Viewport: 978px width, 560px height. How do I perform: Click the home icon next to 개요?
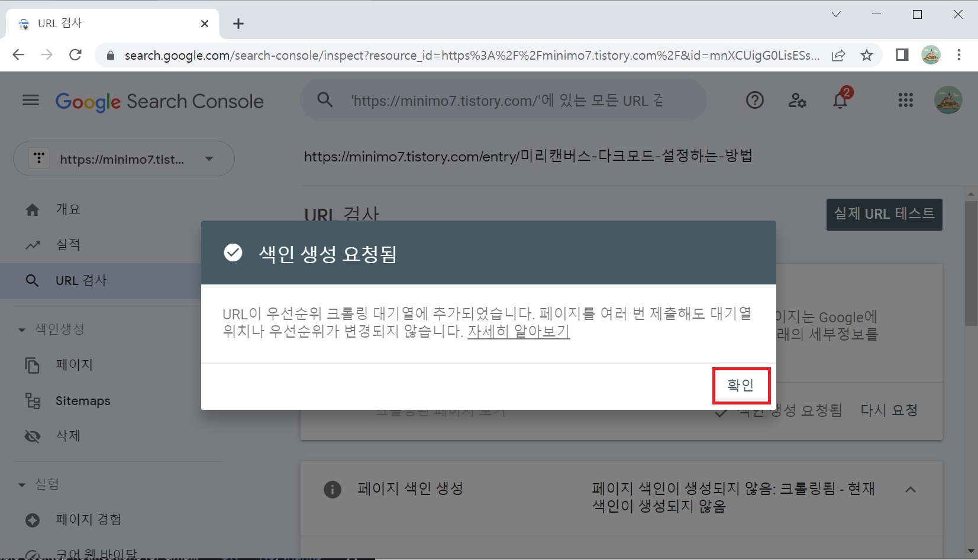pos(33,209)
